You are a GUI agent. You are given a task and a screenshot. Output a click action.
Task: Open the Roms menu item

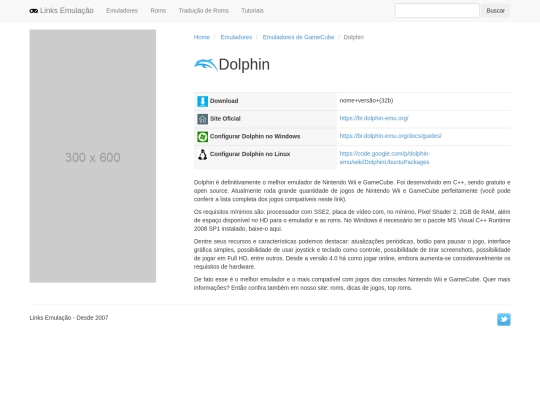[158, 11]
